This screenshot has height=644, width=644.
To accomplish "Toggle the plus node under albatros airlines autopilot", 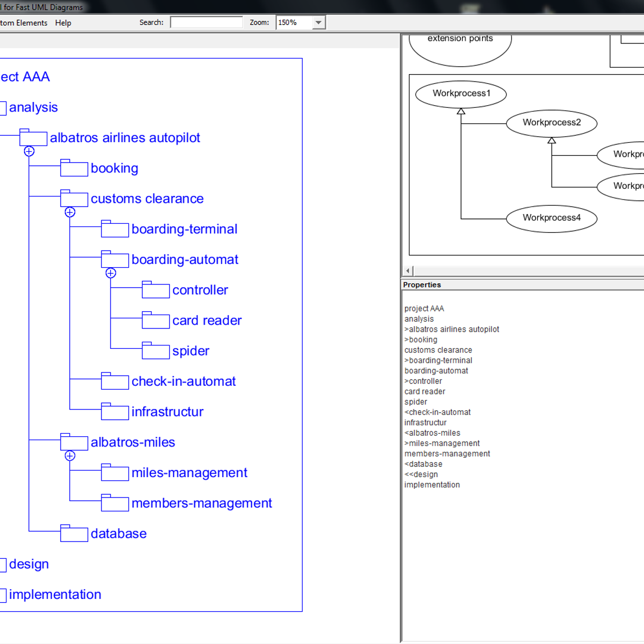I will (29, 151).
